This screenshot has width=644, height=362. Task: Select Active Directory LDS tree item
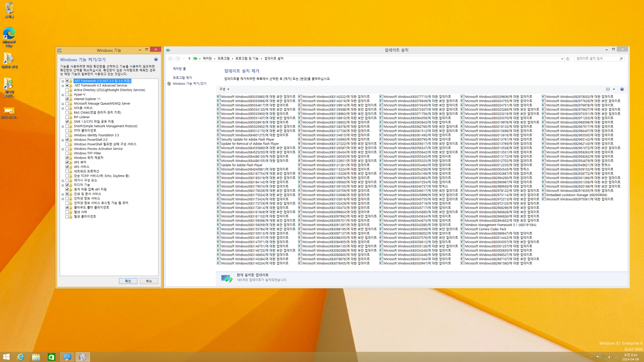click(x=109, y=90)
